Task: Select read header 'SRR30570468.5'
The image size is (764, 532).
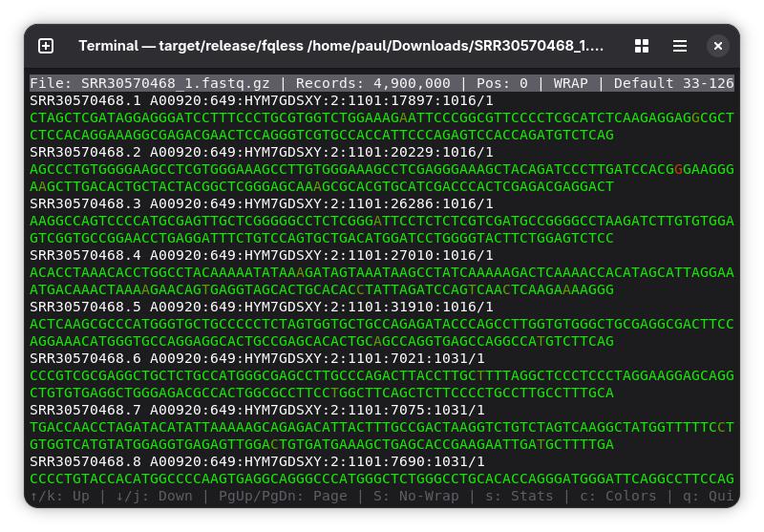Action: 261,307
